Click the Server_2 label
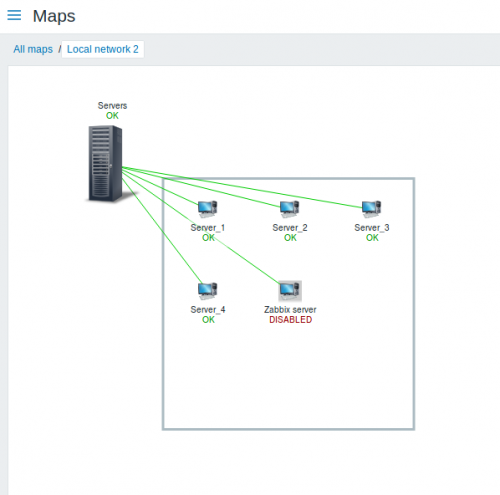The image size is (500, 495). [290, 228]
